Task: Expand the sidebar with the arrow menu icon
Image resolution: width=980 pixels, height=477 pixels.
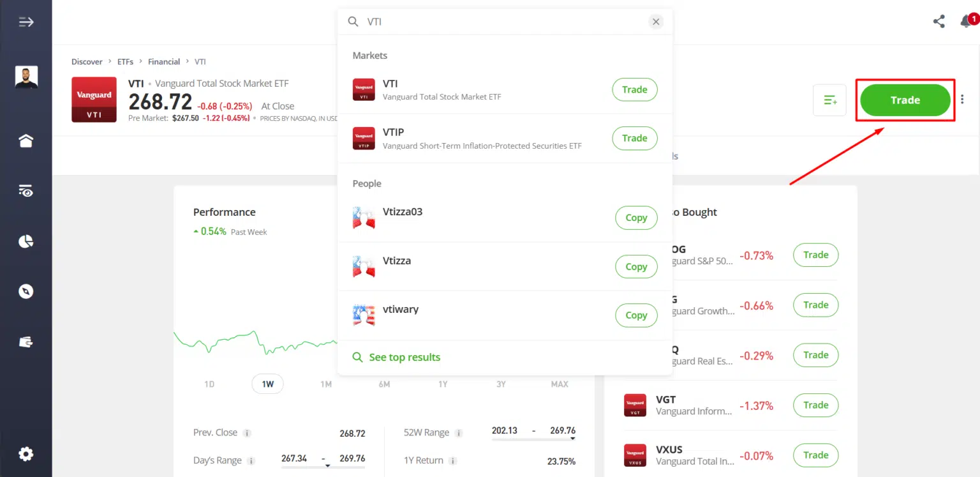Action: [x=26, y=22]
